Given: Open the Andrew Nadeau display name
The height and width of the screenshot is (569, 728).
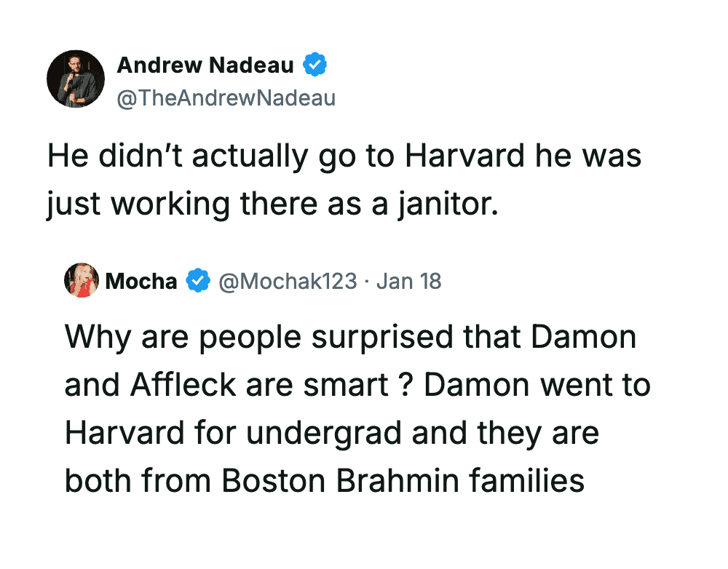Looking at the screenshot, I should (x=205, y=65).
